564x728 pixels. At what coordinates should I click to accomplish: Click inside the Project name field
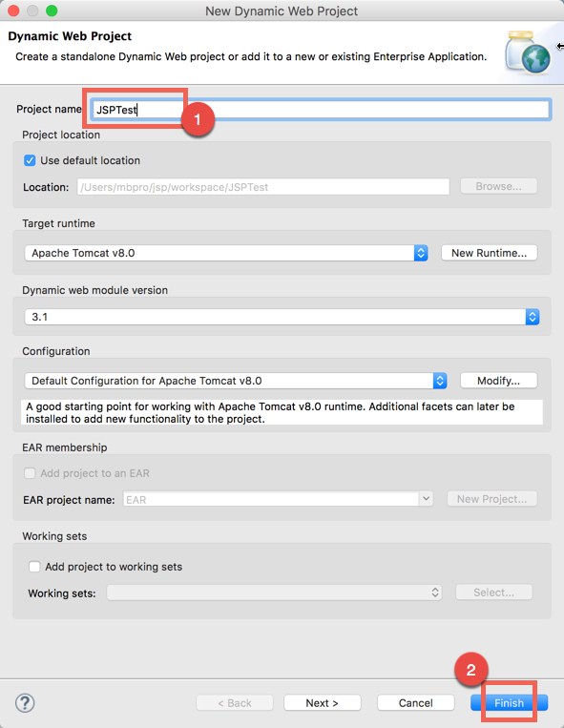pyautogui.click(x=321, y=110)
